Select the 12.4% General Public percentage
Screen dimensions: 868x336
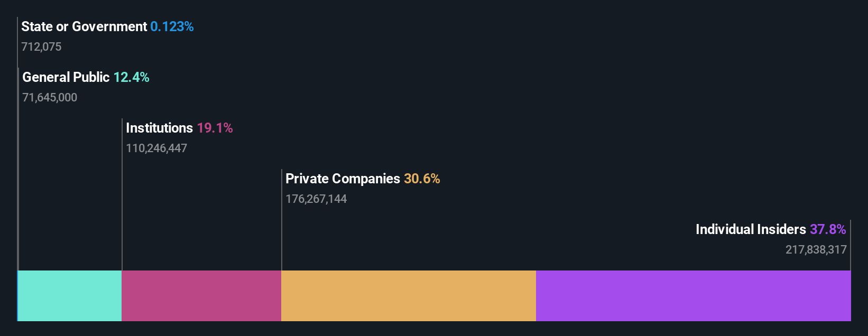(x=131, y=77)
